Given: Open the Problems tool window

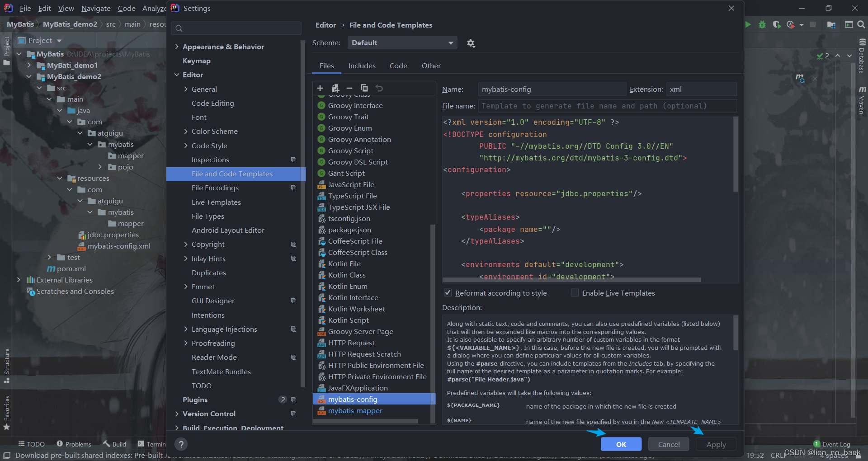Looking at the screenshot, I should (x=74, y=444).
